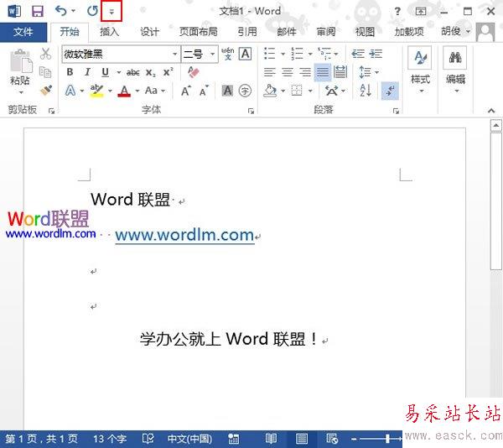
Task: Toggle Italic formatting
Action: tap(87, 72)
